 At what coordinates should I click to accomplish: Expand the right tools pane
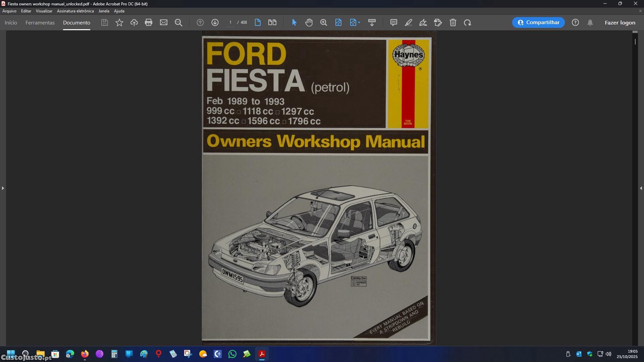tap(641, 188)
